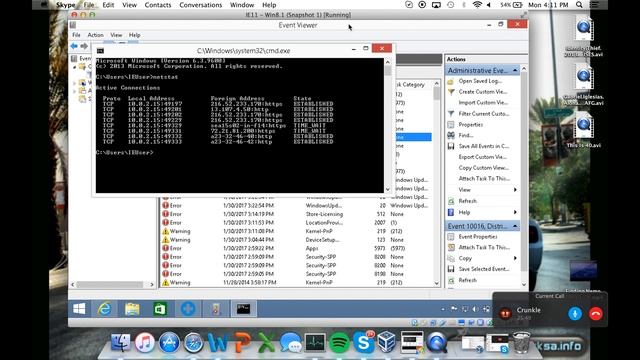This screenshot has height=360, width=640.
Task: Open the Window menu in menu bar
Action: [x=242, y=5]
